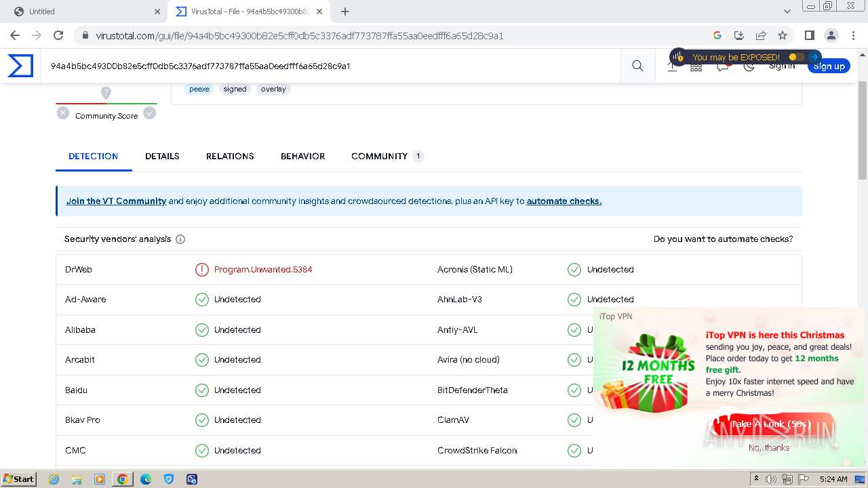
Task: Click the forward navigation arrow
Action: 37,35
